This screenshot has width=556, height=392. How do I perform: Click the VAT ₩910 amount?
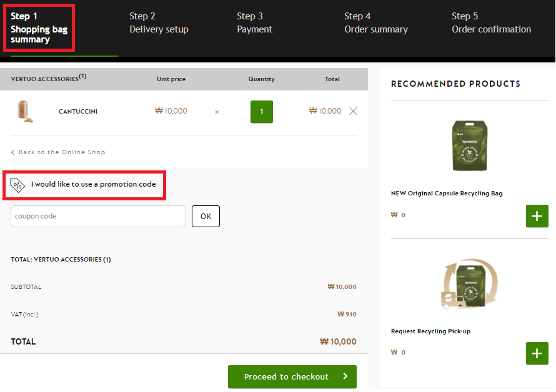click(x=347, y=315)
